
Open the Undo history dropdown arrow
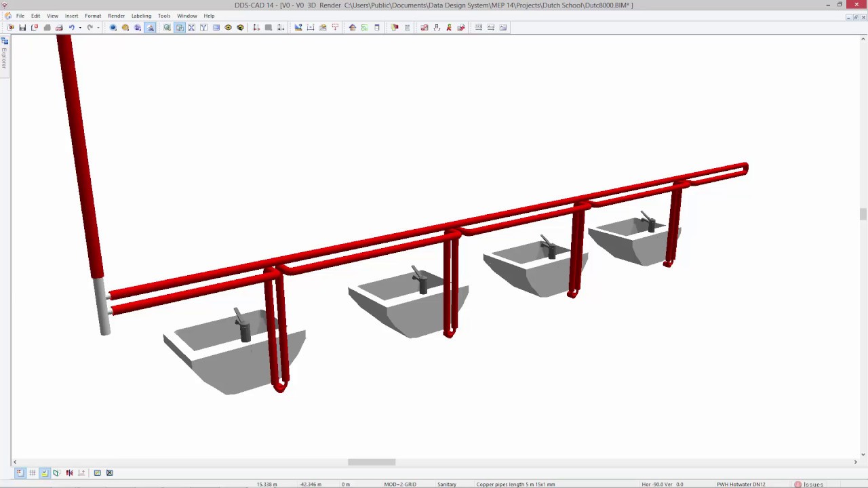click(x=80, y=27)
